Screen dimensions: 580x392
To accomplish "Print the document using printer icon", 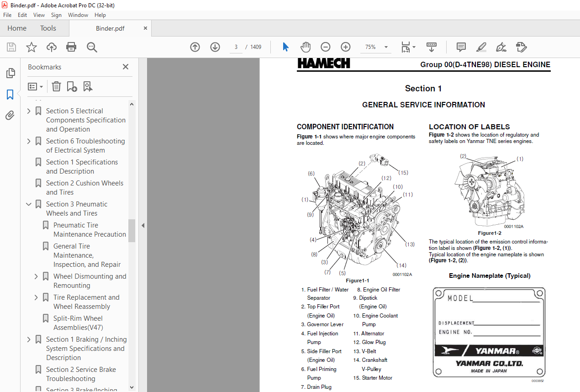I will pyautogui.click(x=71, y=47).
